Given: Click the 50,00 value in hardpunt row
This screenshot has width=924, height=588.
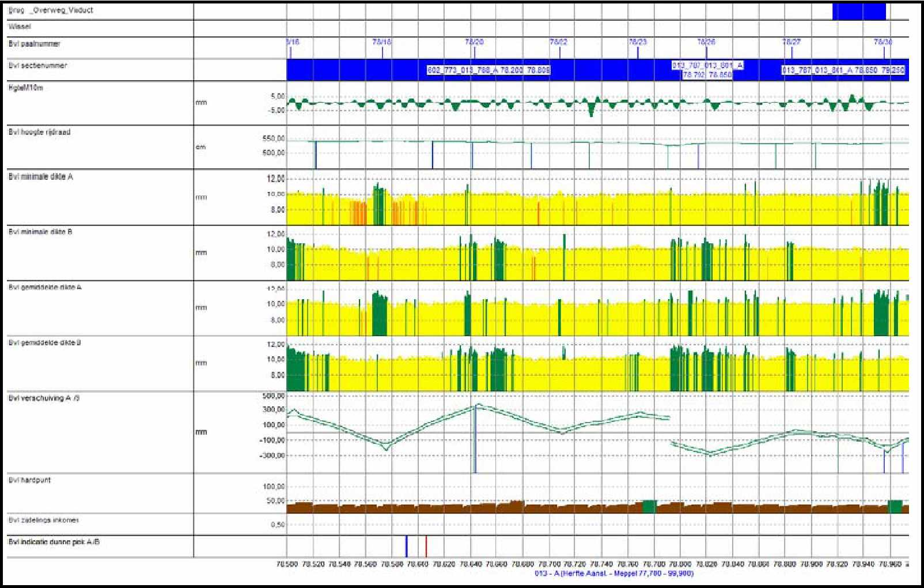Looking at the screenshot, I should pyautogui.click(x=275, y=501).
